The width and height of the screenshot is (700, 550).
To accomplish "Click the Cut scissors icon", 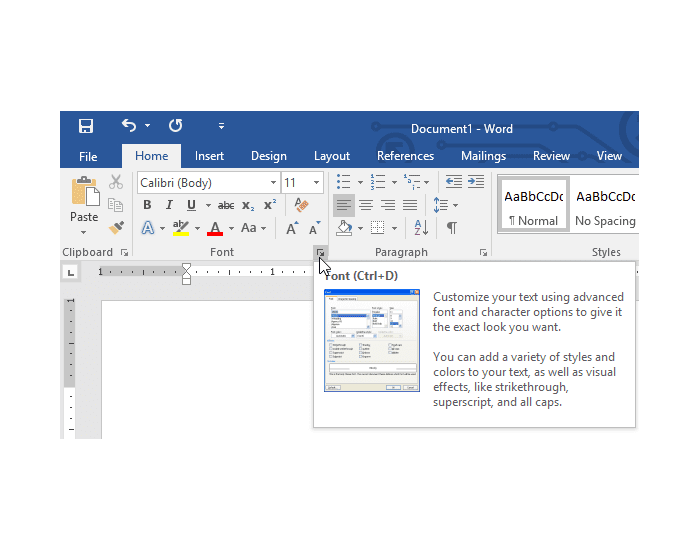I will click(x=116, y=182).
